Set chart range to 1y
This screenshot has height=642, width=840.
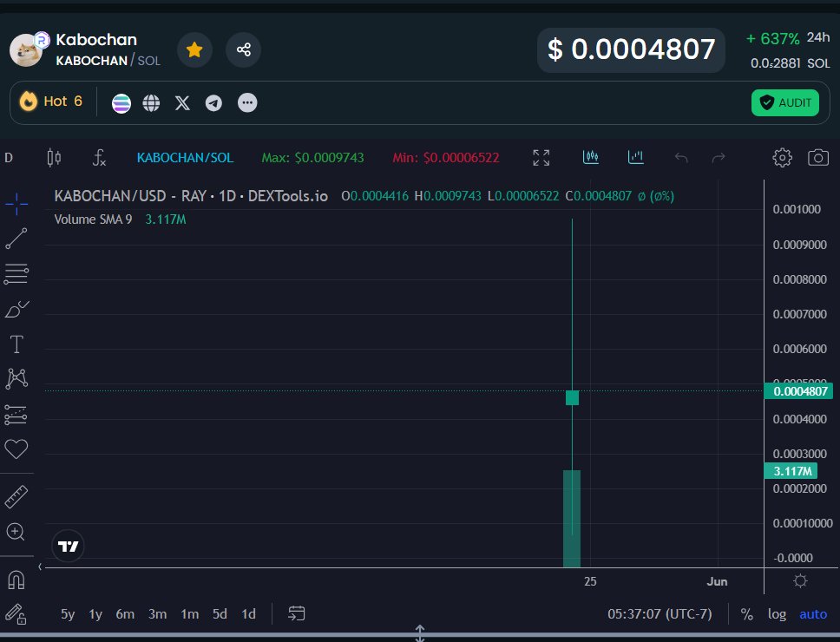95,614
